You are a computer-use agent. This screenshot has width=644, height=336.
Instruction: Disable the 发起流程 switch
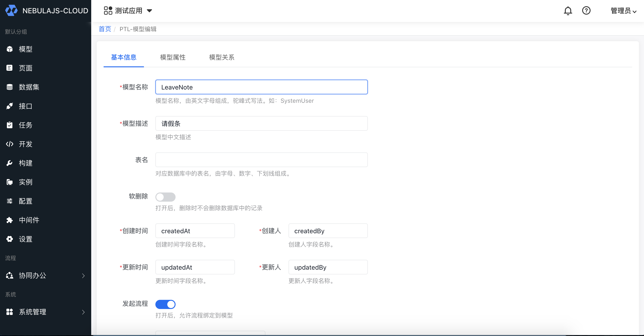tap(165, 304)
